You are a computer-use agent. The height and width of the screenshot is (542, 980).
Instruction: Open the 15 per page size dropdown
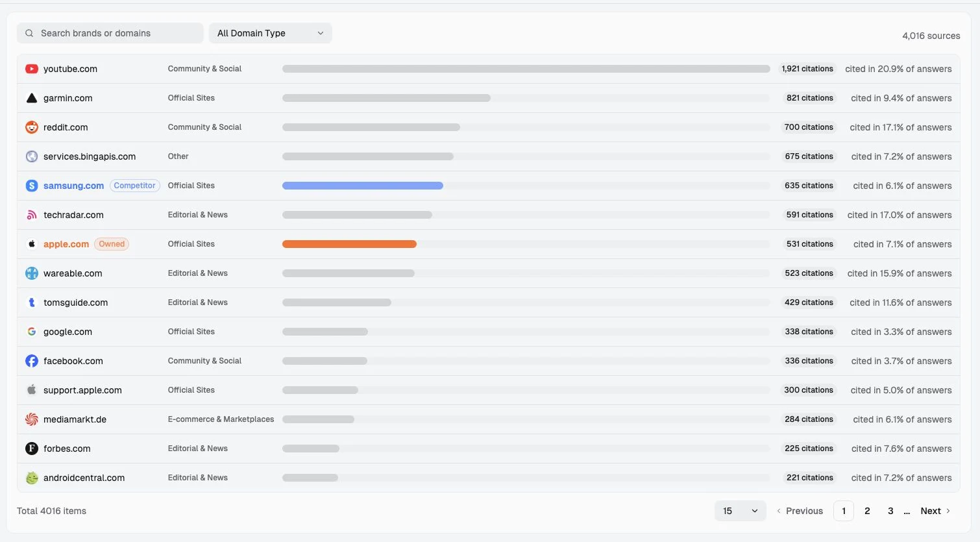(x=741, y=511)
